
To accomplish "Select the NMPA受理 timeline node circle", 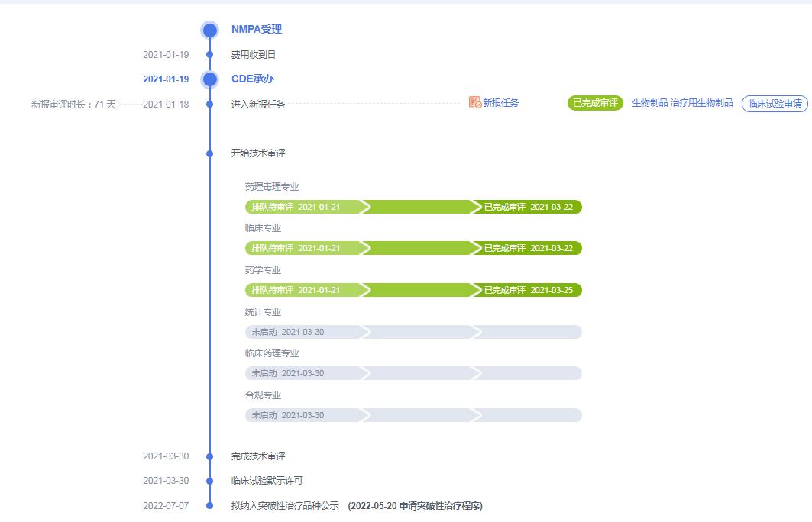I will click(x=209, y=30).
